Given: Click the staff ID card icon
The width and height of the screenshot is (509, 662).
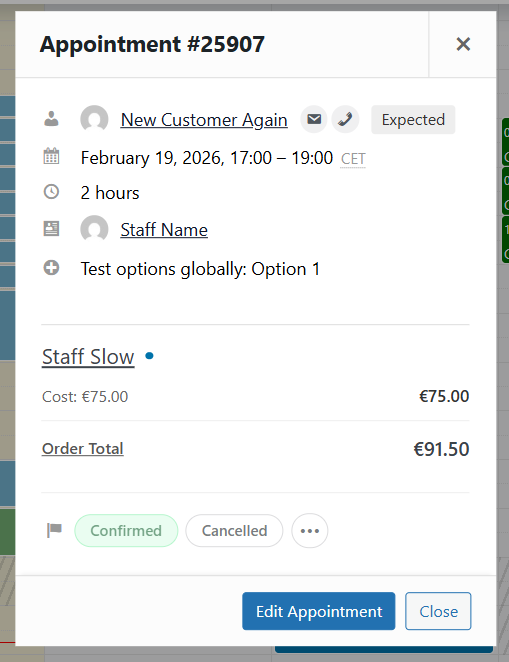Looking at the screenshot, I should click(x=51, y=228).
